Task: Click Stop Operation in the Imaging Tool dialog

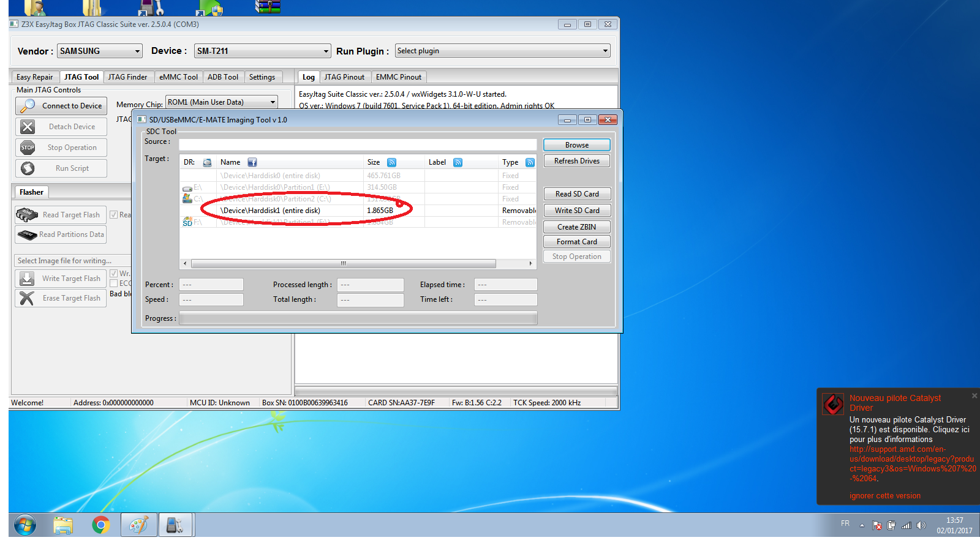Action: tap(577, 257)
